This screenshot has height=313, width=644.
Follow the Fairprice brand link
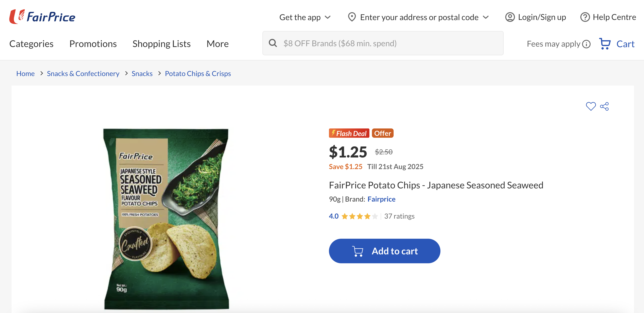click(381, 199)
